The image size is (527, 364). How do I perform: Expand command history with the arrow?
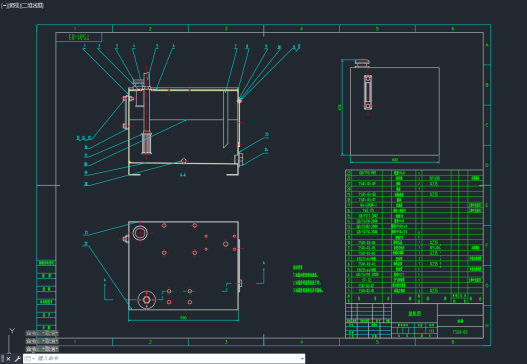click(302, 359)
